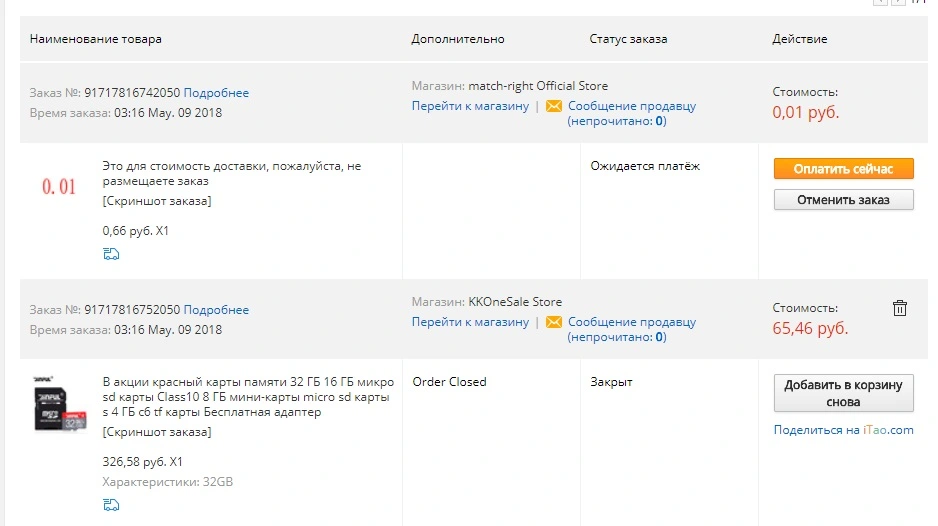
Task: Open Скриншот заказа for the memory card item
Action: [157, 432]
